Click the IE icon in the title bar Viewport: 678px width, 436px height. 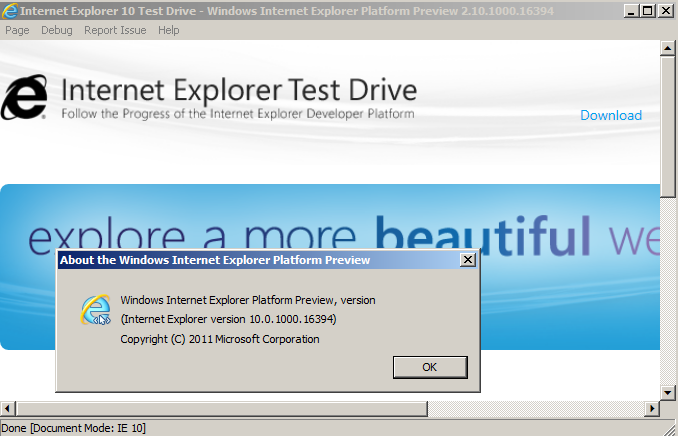click(x=10, y=10)
